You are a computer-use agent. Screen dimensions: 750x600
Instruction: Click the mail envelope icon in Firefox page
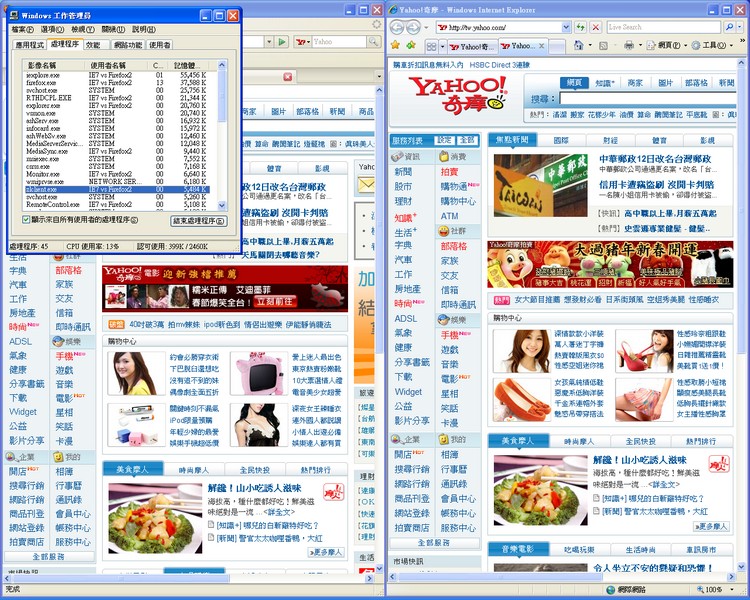click(x=366, y=185)
